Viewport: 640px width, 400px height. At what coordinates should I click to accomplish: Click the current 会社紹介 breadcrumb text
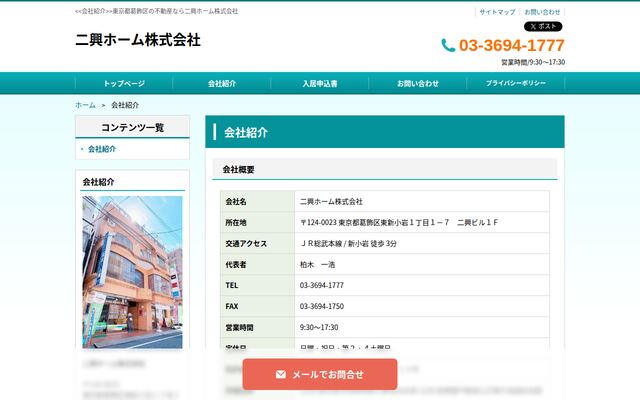point(125,105)
